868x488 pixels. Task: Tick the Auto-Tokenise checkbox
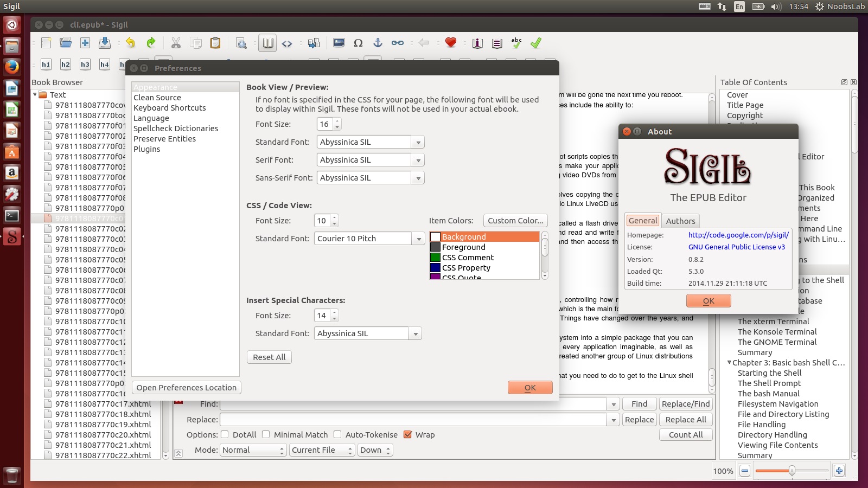337,434
